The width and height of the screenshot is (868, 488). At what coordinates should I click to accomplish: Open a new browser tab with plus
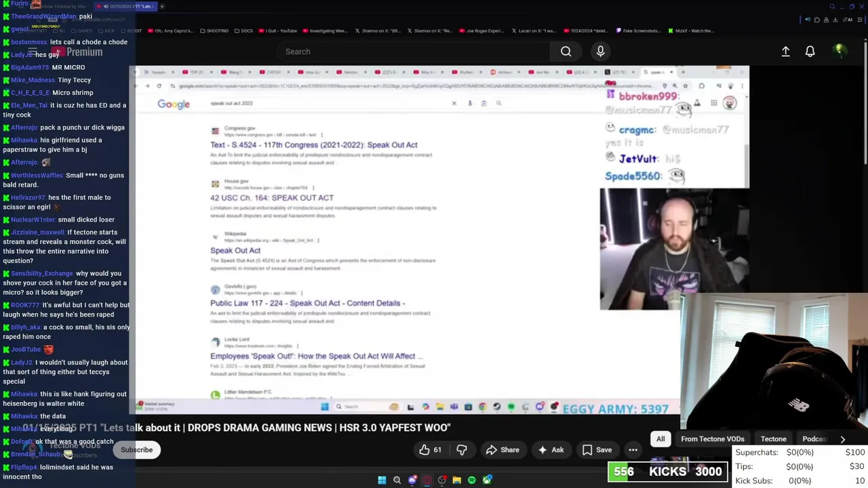coord(162,6)
